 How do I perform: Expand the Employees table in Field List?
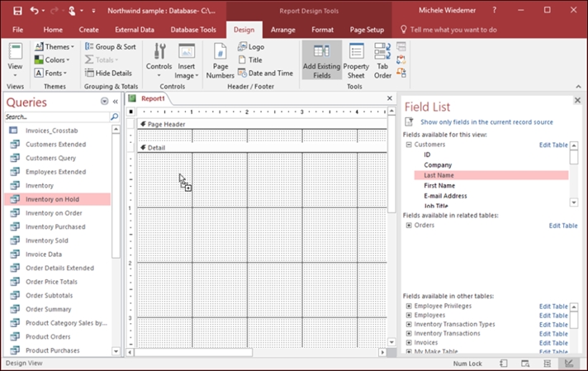coord(409,315)
